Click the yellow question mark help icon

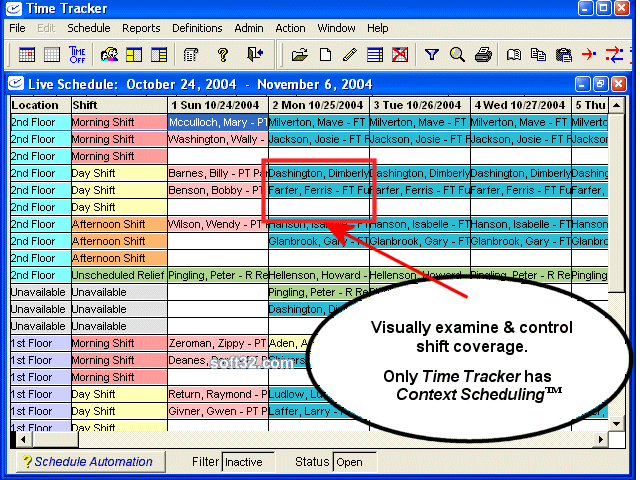coord(222,54)
